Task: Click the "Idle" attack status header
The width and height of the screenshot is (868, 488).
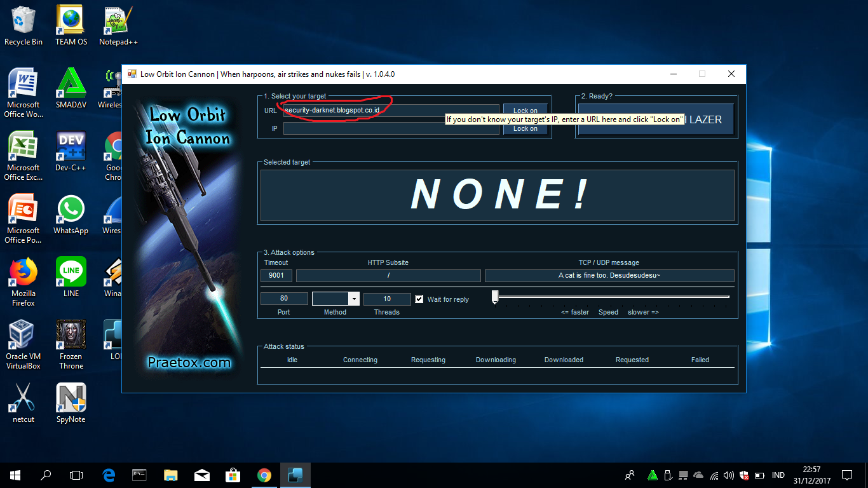Action: 292,360
